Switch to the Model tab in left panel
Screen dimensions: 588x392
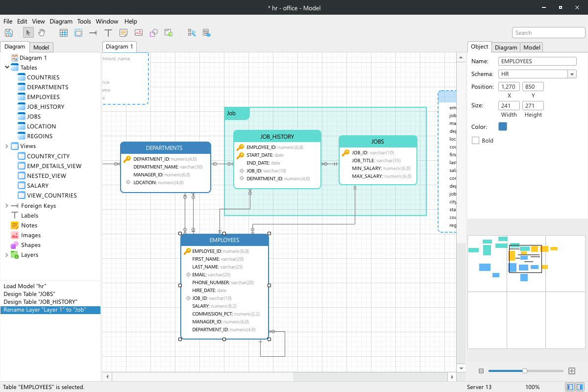point(41,48)
